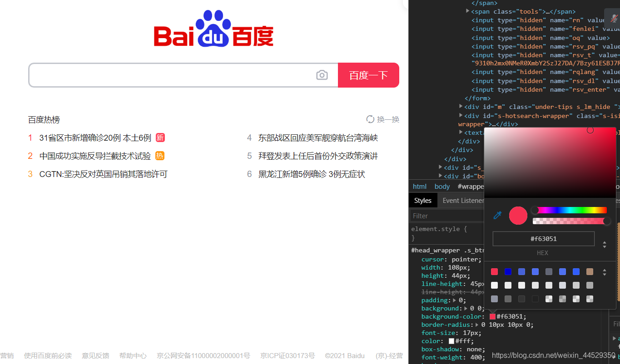
Task: Click the styles Filter input
Action: click(x=447, y=216)
